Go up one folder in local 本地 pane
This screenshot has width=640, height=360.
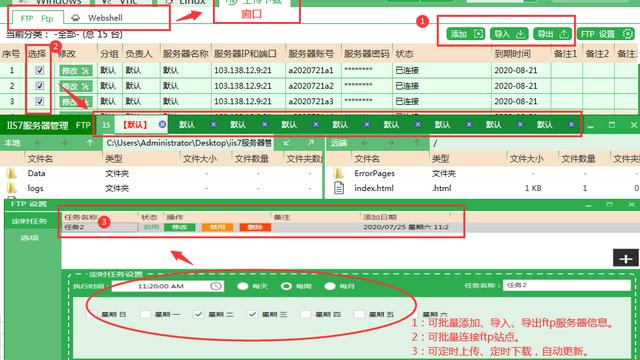[89, 143]
